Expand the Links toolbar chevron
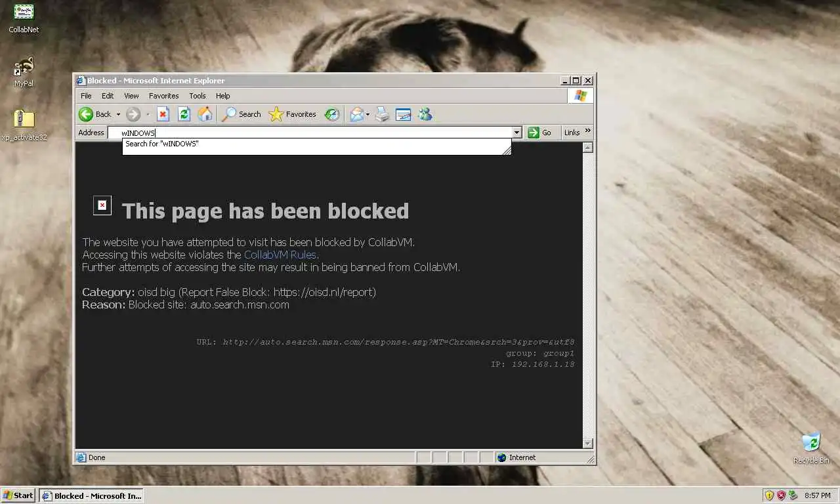Image resolution: width=840 pixels, height=504 pixels. click(588, 131)
